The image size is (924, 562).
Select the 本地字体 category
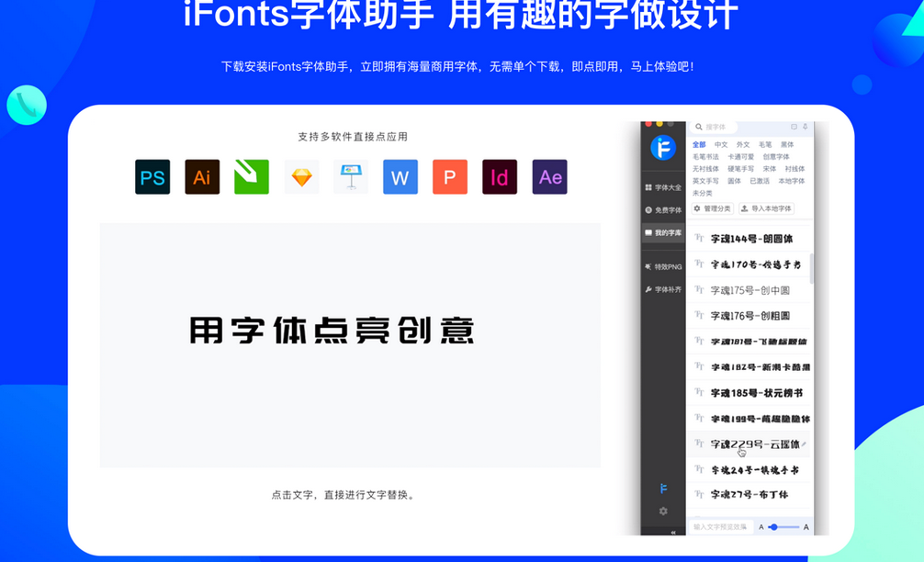pos(792,181)
